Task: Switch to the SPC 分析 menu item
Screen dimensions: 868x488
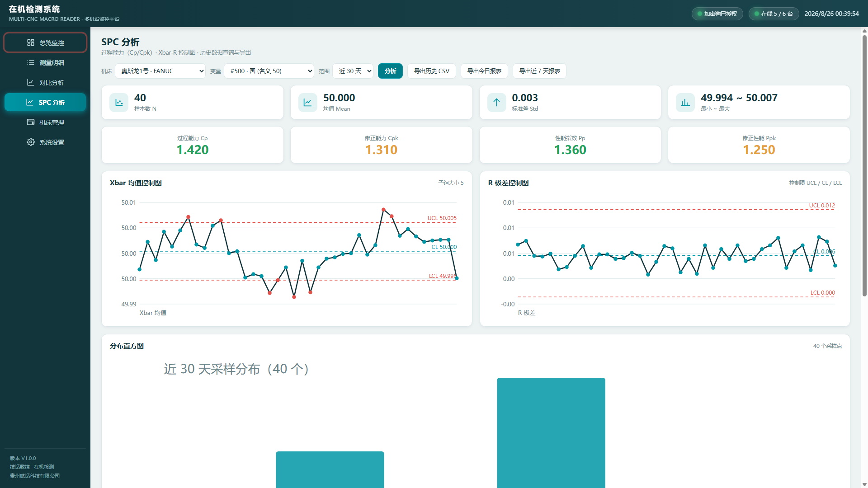Action: coord(45,102)
